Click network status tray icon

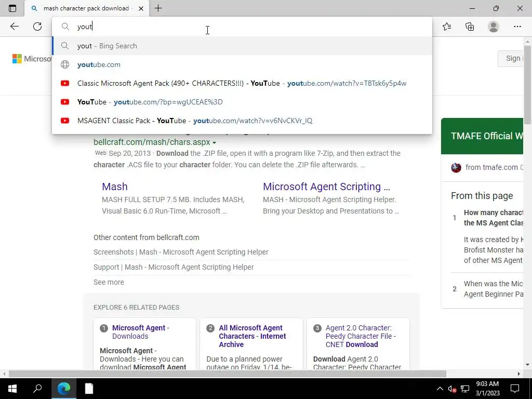[465, 389]
